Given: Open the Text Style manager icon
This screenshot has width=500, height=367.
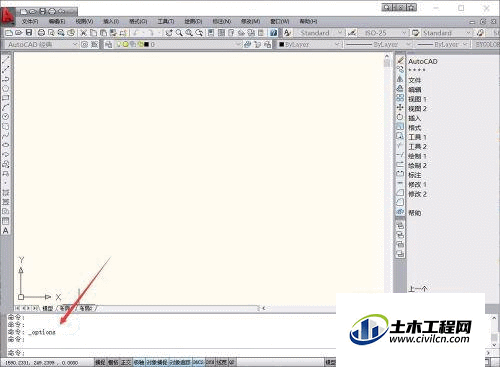Looking at the screenshot, I should (287, 33).
